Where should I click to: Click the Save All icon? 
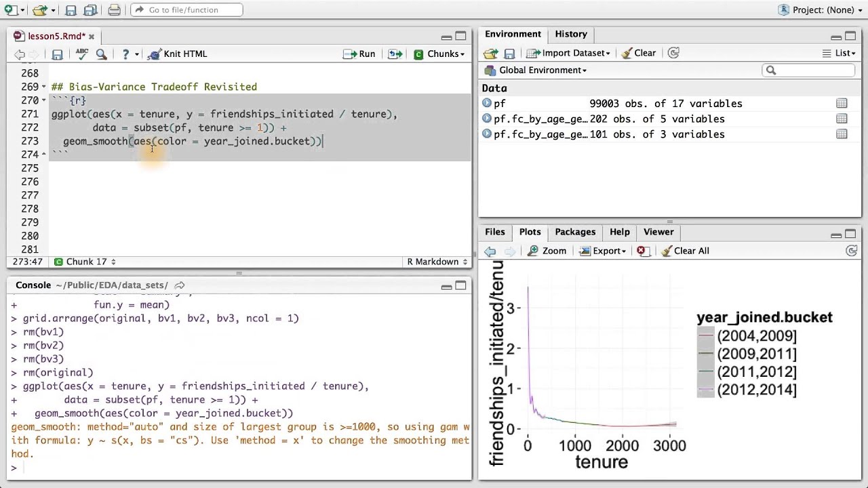[90, 10]
